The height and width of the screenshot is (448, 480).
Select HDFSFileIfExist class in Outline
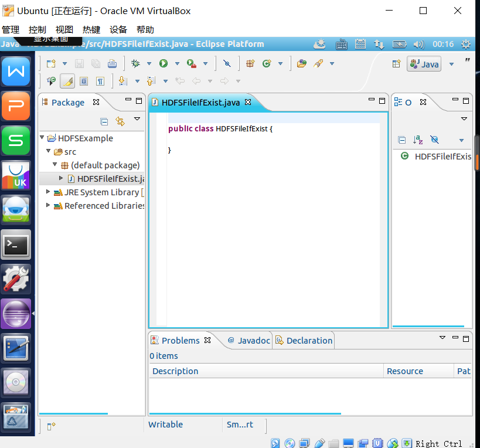pyautogui.click(x=436, y=157)
